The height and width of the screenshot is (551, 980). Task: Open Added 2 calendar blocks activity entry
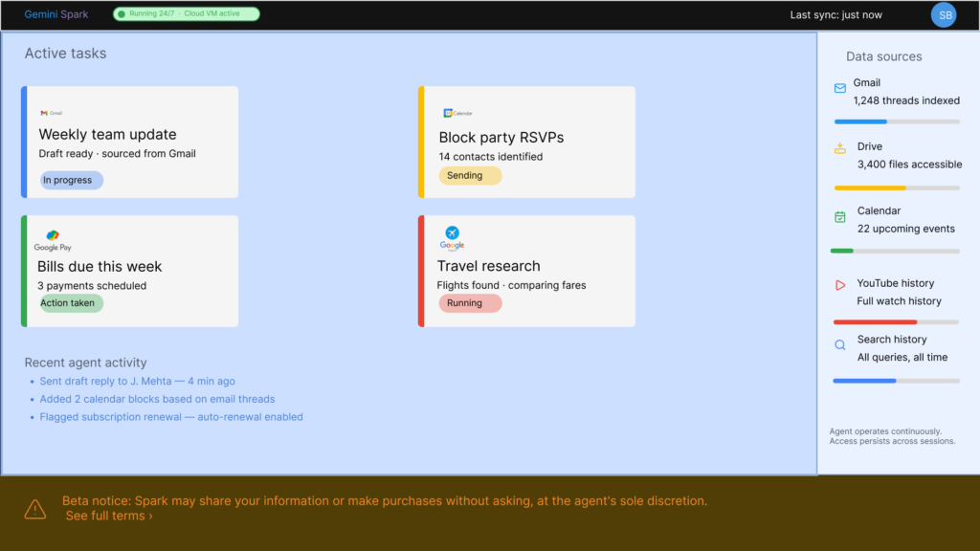(x=157, y=399)
